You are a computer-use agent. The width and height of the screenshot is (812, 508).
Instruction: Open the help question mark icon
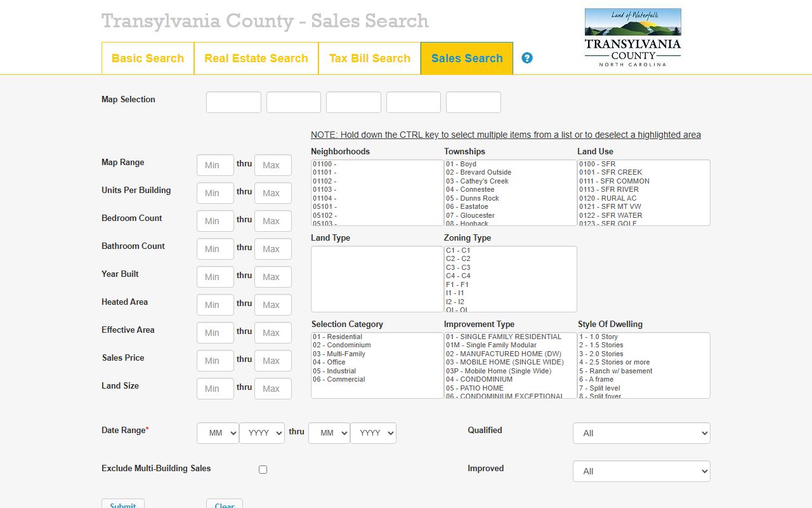click(527, 58)
